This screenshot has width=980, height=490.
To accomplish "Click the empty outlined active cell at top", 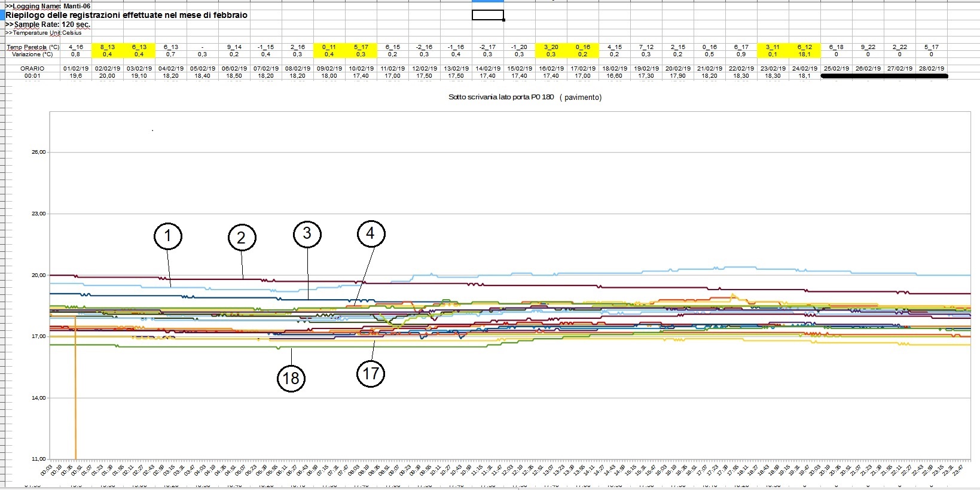I will pos(487,15).
